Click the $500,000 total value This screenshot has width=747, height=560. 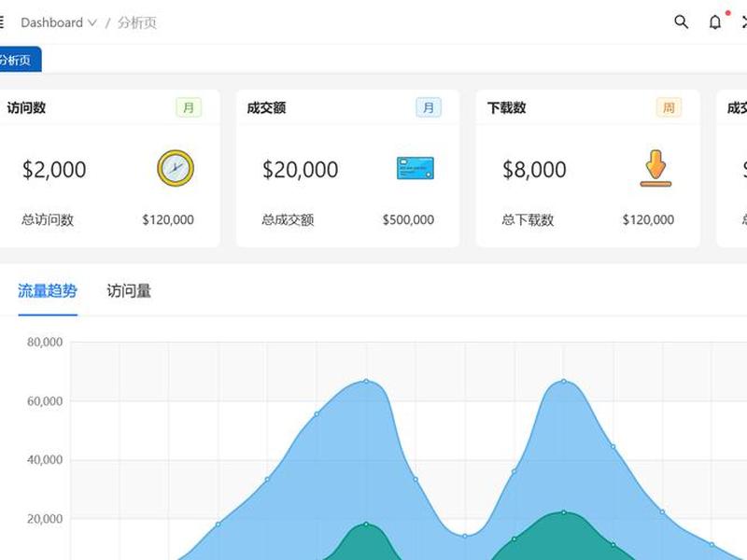tap(408, 219)
